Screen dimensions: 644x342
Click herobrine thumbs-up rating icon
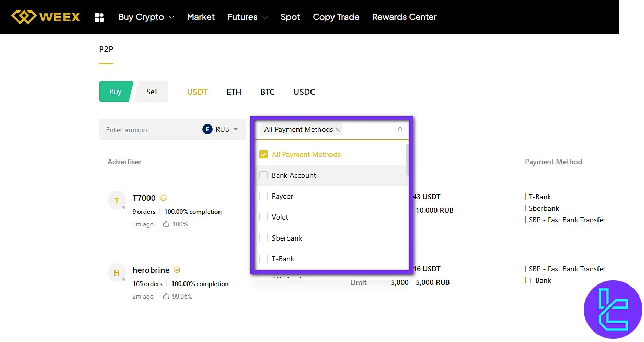tap(166, 296)
